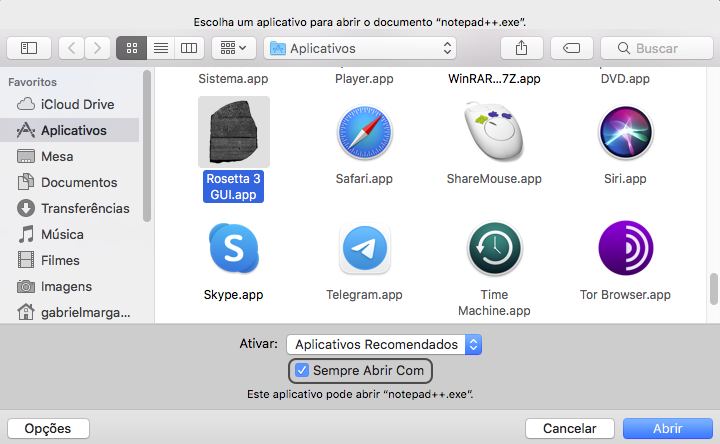Click the DVD.app label
The width and height of the screenshot is (720, 444).
tap(625, 79)
